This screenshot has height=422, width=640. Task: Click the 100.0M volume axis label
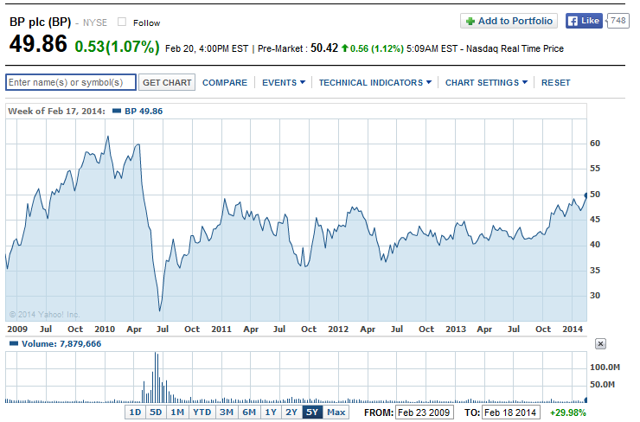click(x=604, y=367)
